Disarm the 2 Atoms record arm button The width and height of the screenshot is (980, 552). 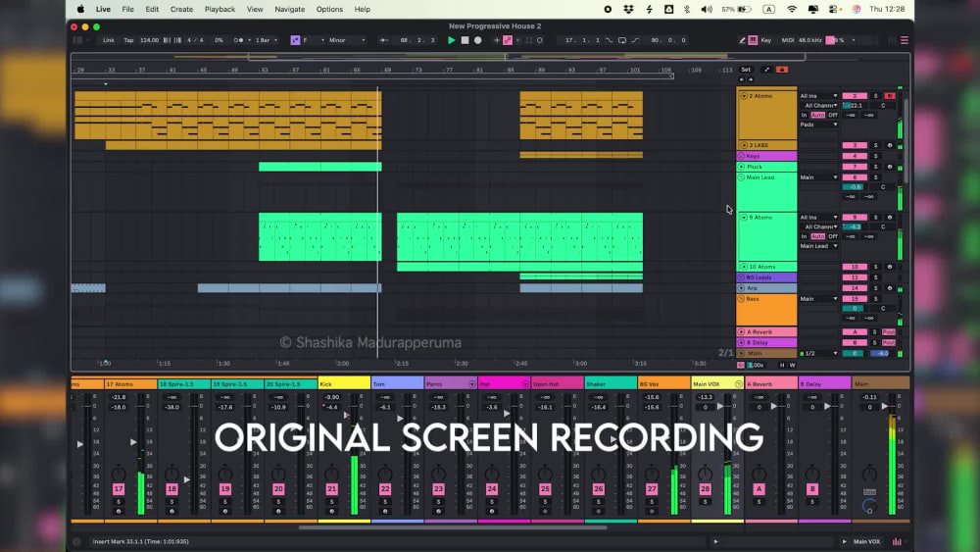click(x=890, y=96)
